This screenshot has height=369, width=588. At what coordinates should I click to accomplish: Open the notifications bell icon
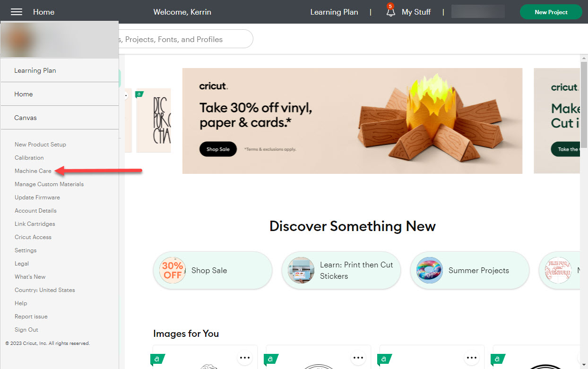390,12
